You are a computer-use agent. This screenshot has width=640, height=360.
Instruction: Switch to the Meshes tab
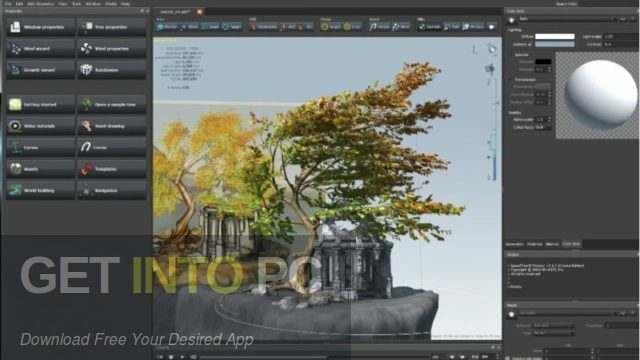point(552,244)
